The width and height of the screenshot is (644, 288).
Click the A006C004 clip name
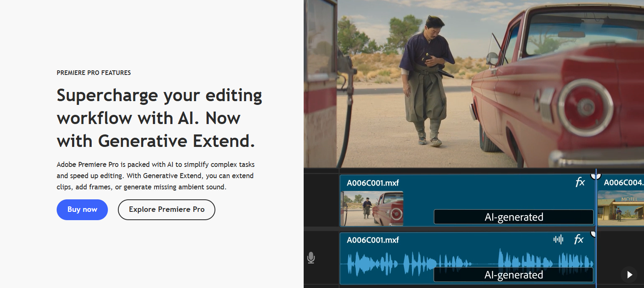(624, 183)
